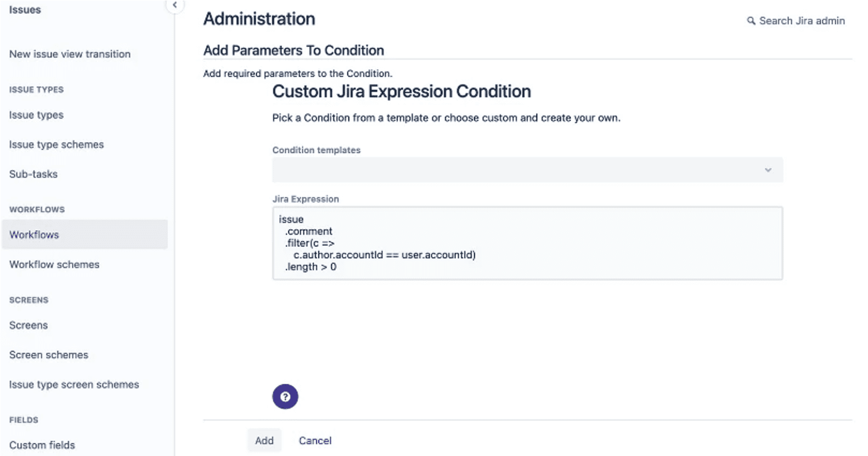Image resolution: width=868 pixels, height=456 pixels.
Task: Open Screen schemes from the sidebar
Action: (48, 355)
